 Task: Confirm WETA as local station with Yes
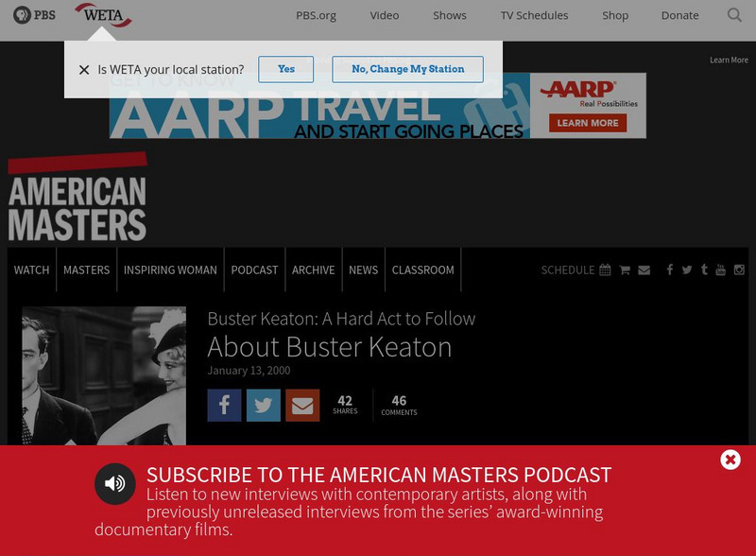click(x=286, y=69)
